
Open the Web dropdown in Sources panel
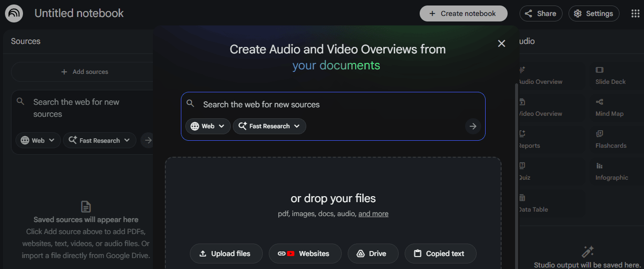point(38,141)
